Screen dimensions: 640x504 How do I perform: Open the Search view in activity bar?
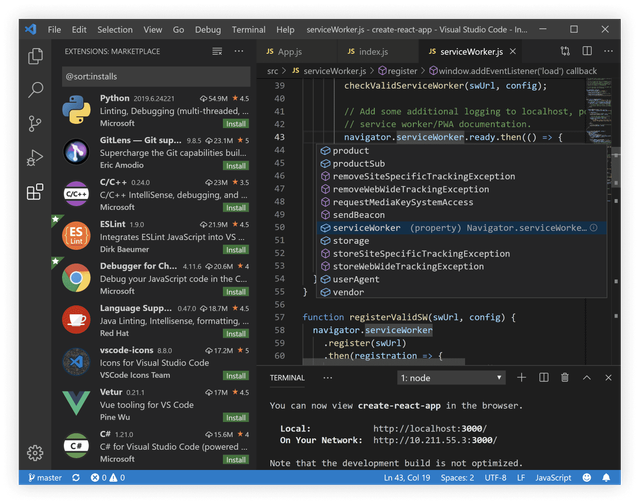coord(35,89)
